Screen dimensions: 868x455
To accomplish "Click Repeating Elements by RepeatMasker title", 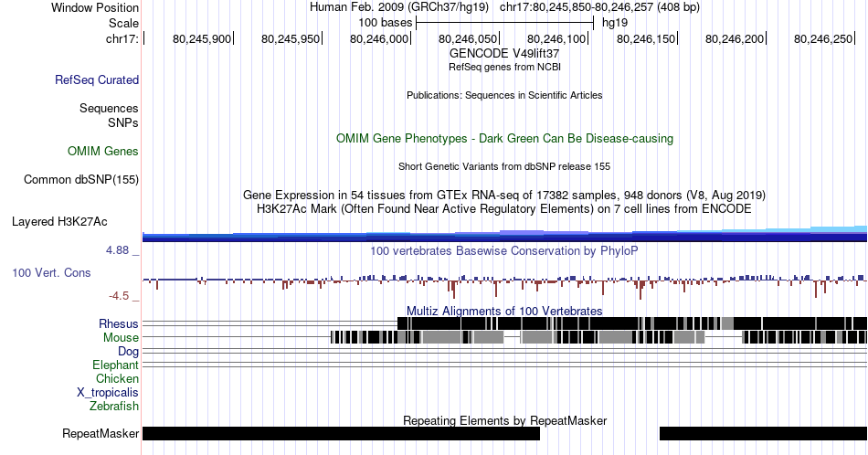I will coord(504,420).
